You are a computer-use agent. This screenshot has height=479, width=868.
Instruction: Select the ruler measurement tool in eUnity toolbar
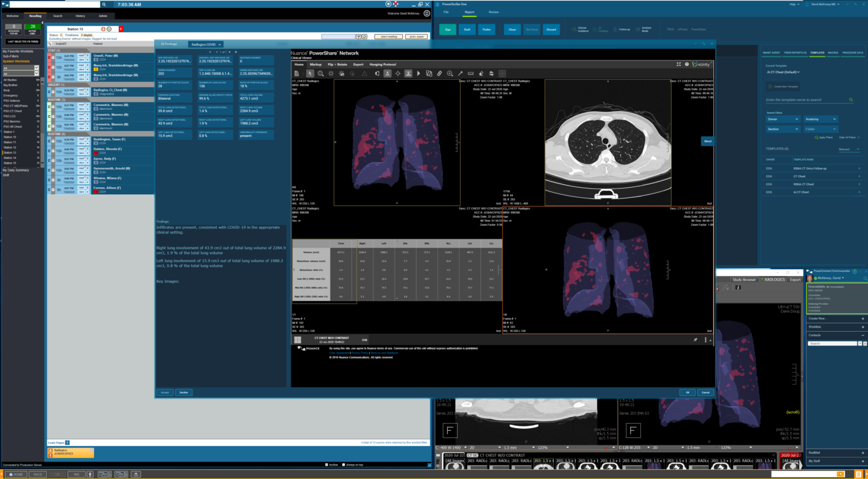tap(471, 73)
